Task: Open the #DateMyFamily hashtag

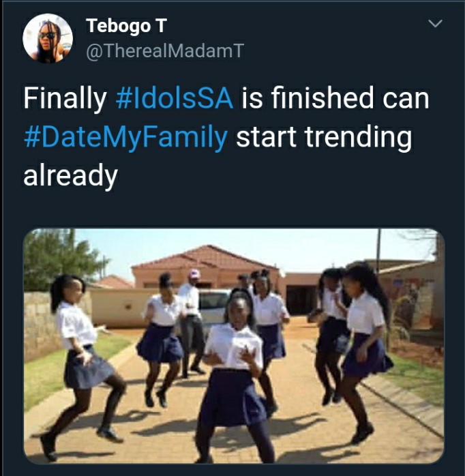Action: pyautogui.click(x=125, y=137)
